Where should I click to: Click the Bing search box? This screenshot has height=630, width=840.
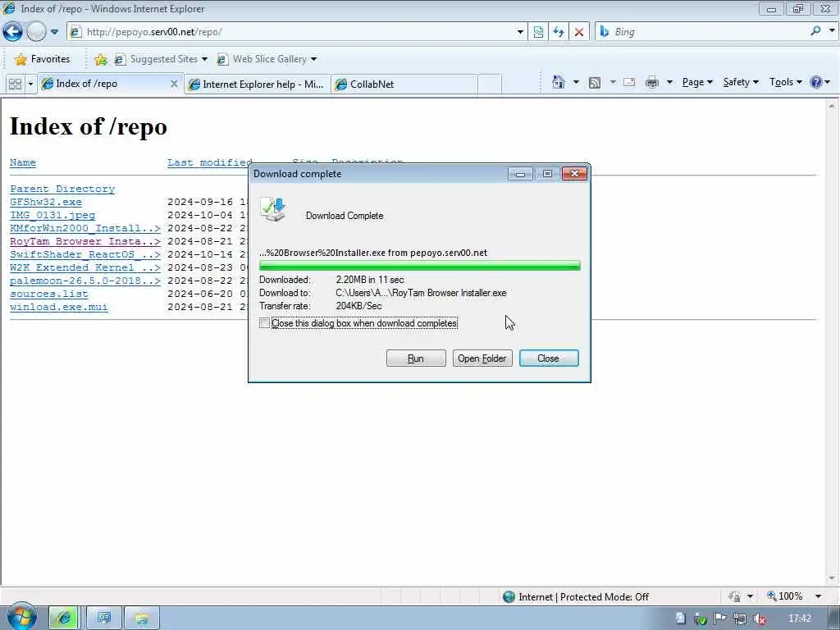pos(702,32)
